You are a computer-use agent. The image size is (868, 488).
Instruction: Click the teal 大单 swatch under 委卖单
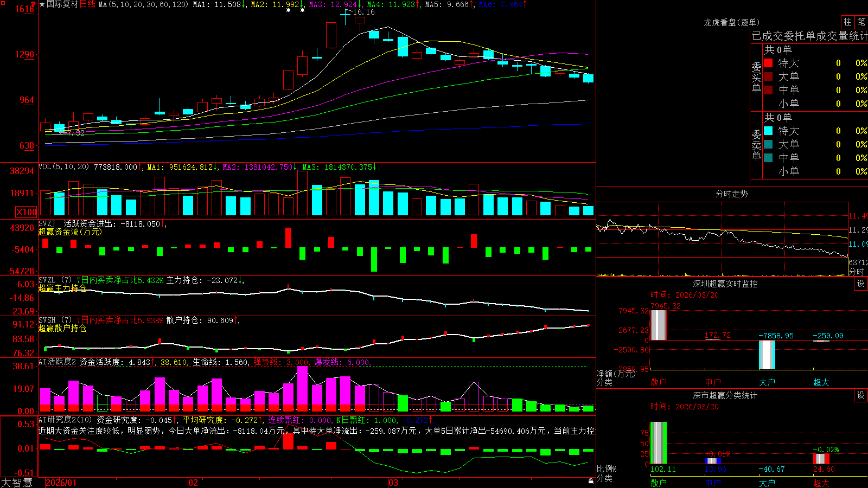768,144
